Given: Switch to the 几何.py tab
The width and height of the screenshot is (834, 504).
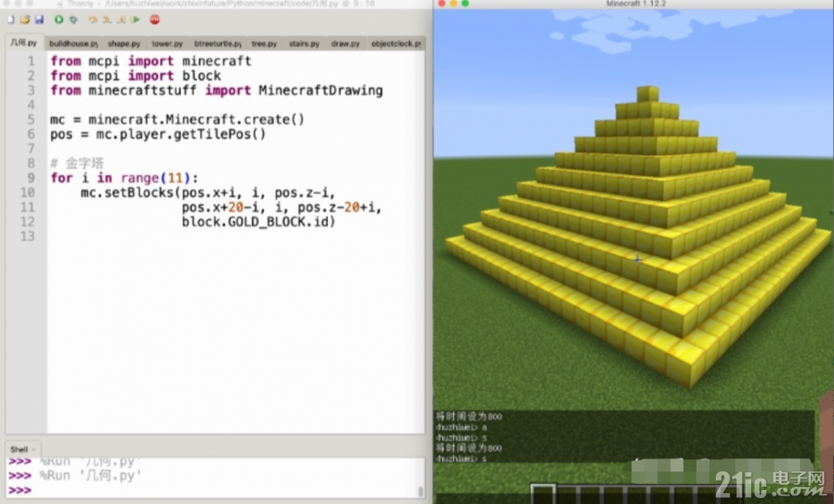Looking at the screenshot, I should [24, 43].
